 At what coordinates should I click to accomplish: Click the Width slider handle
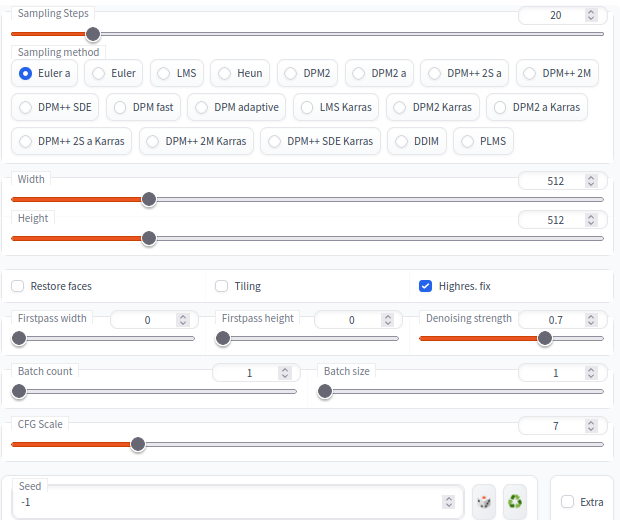pyautogui.click(x=149, y=199)
